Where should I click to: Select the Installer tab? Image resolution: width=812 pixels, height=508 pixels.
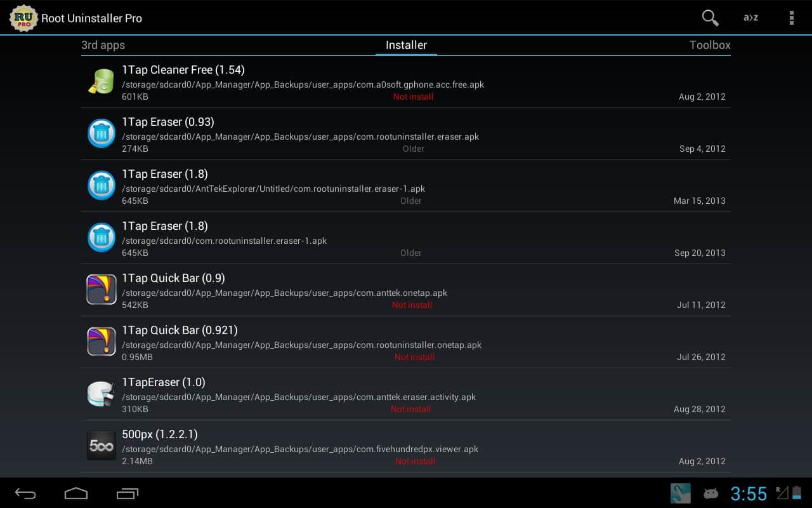(x=406, y=45)
